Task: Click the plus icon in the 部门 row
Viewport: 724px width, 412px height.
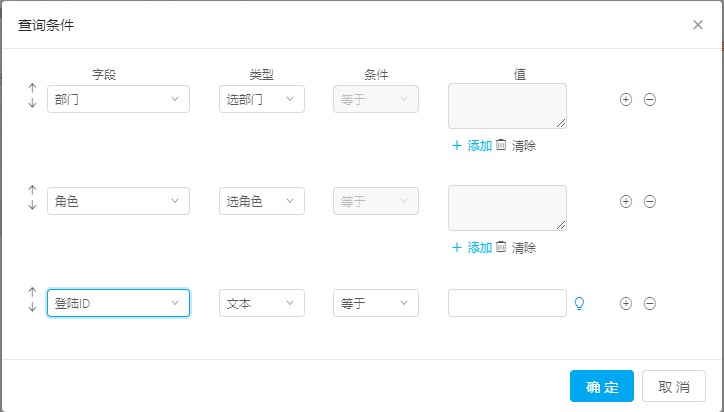Action: point(626,100)
